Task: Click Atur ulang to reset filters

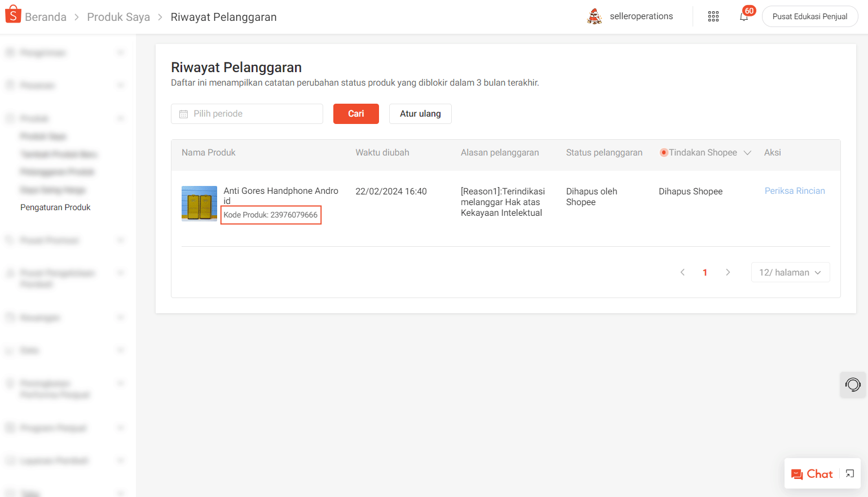Action: [x=420, y=113]
